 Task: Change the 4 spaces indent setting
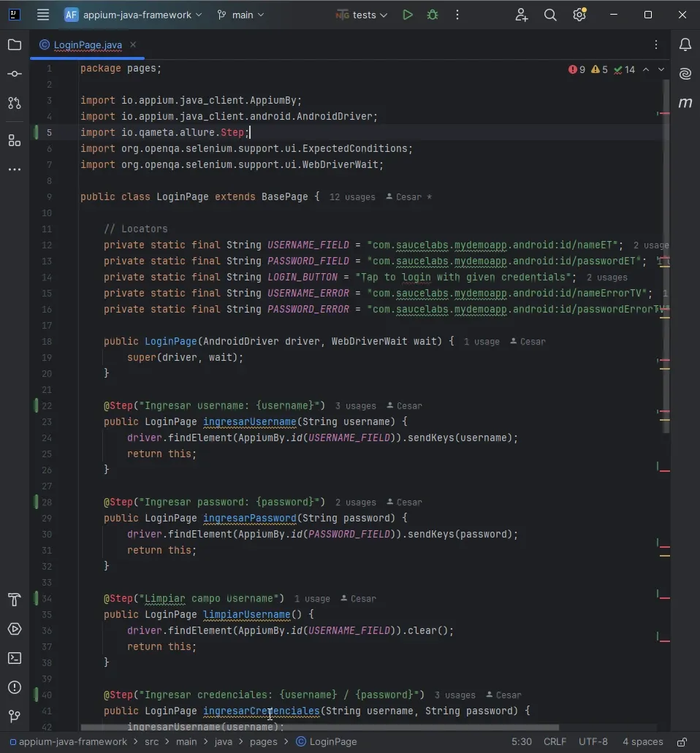(x=642, y=742)
